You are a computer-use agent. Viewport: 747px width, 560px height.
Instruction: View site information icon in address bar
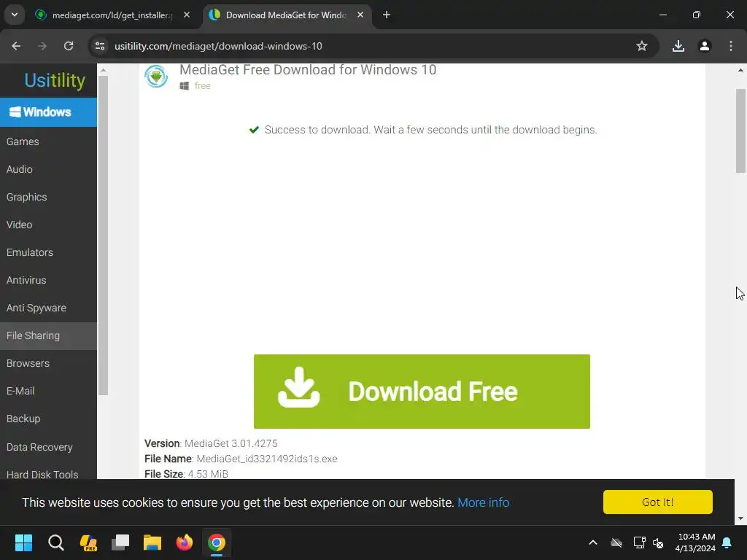100,46
